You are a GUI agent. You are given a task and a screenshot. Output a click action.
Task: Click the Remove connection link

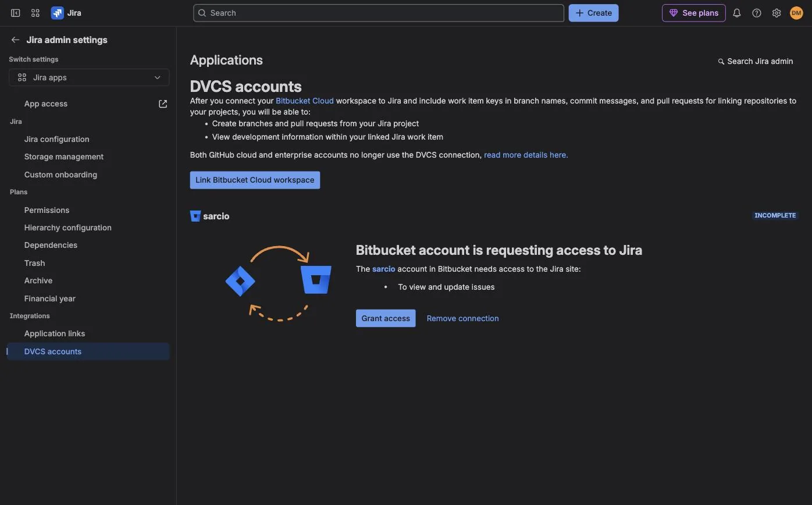click(462, 319)
